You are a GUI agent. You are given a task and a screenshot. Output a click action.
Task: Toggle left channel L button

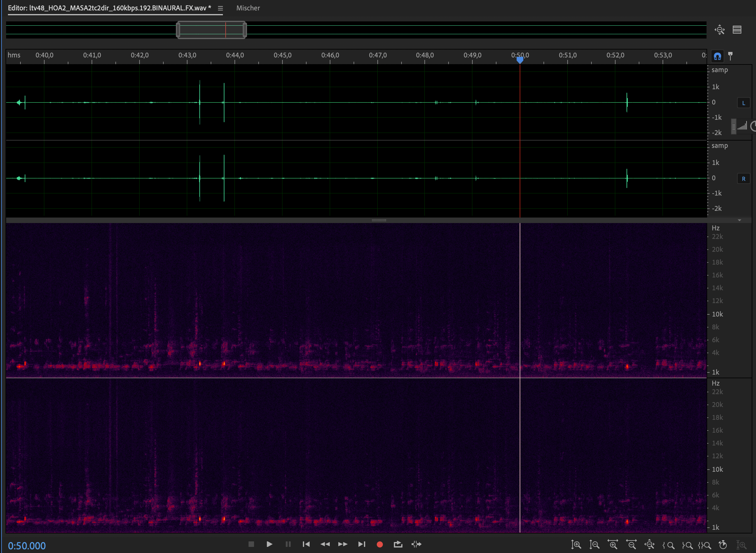743,103
